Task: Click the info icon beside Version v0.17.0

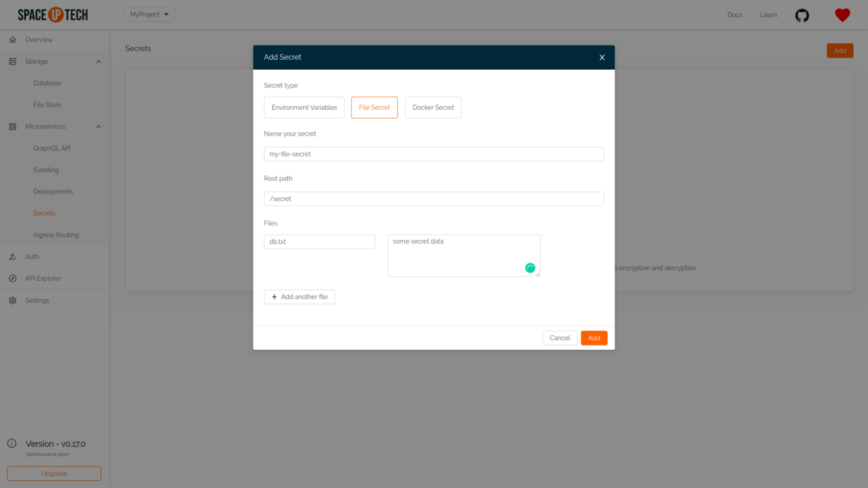Action: [x=12, y=444]
